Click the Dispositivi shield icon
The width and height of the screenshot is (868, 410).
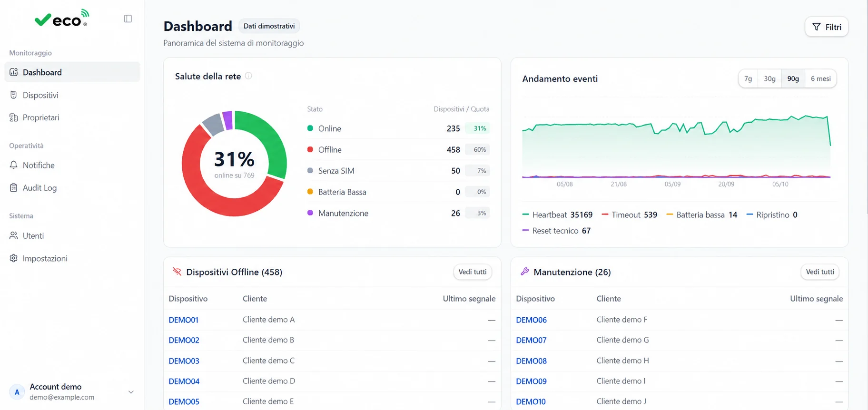coord(13,95)
